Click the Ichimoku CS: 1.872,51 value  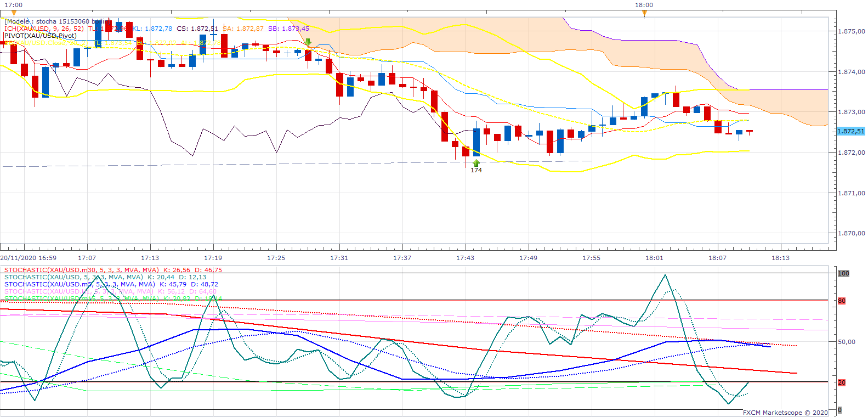[x=197, y=29]
